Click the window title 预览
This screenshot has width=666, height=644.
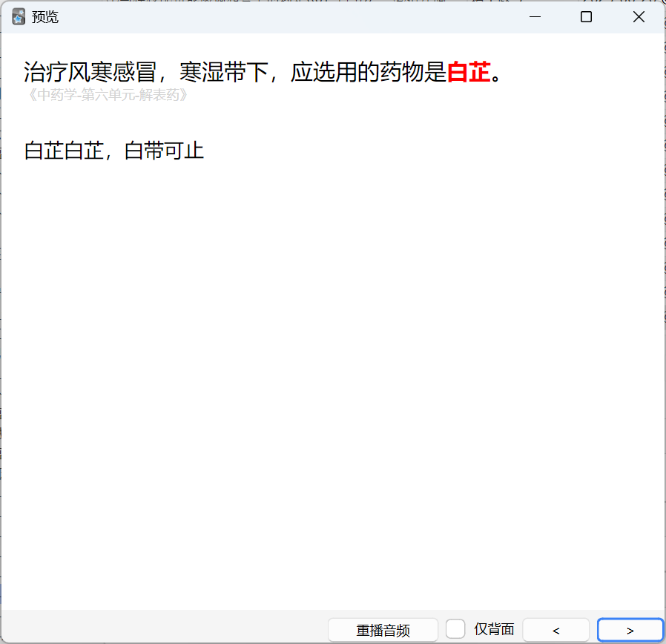[44, 17]
